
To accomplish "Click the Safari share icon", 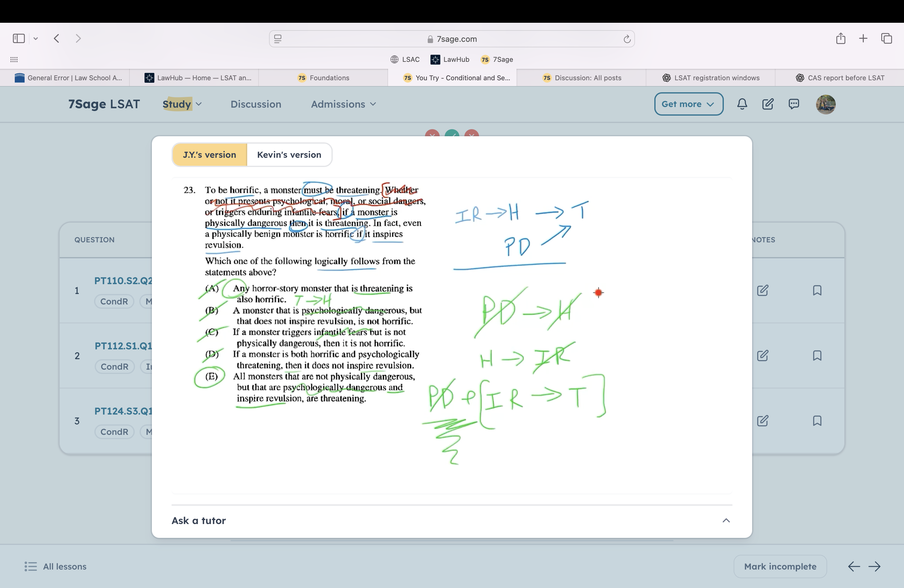I will tap(840, 39).
